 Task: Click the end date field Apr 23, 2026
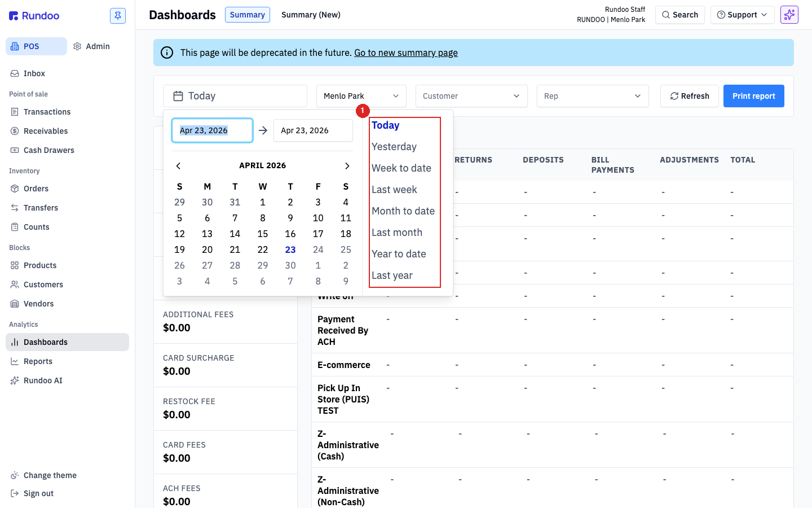point(313,130)
